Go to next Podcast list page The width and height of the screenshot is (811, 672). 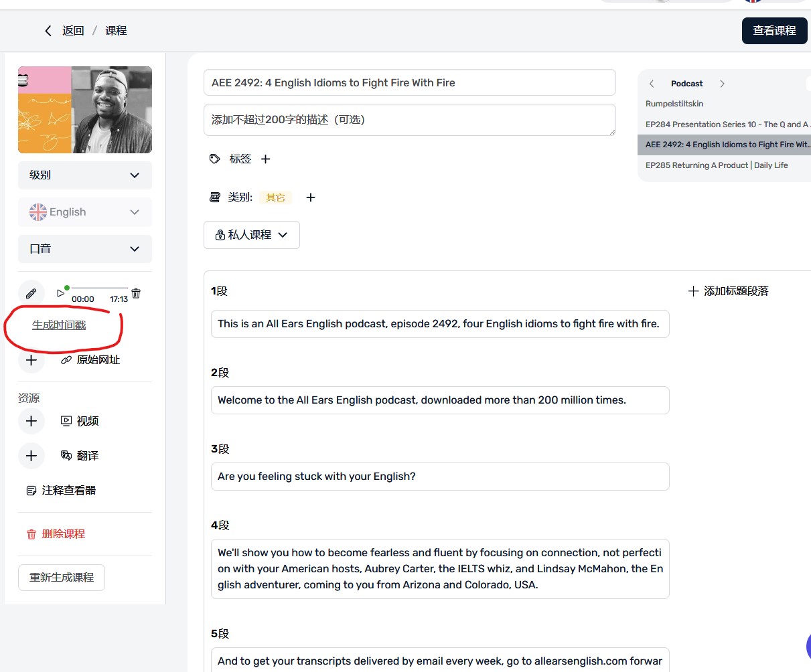[x=722, y=84]
